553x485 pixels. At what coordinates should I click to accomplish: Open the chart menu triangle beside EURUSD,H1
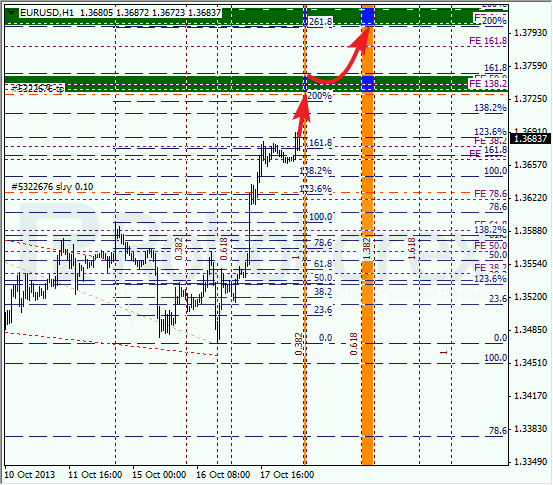[x=12, y=13]
